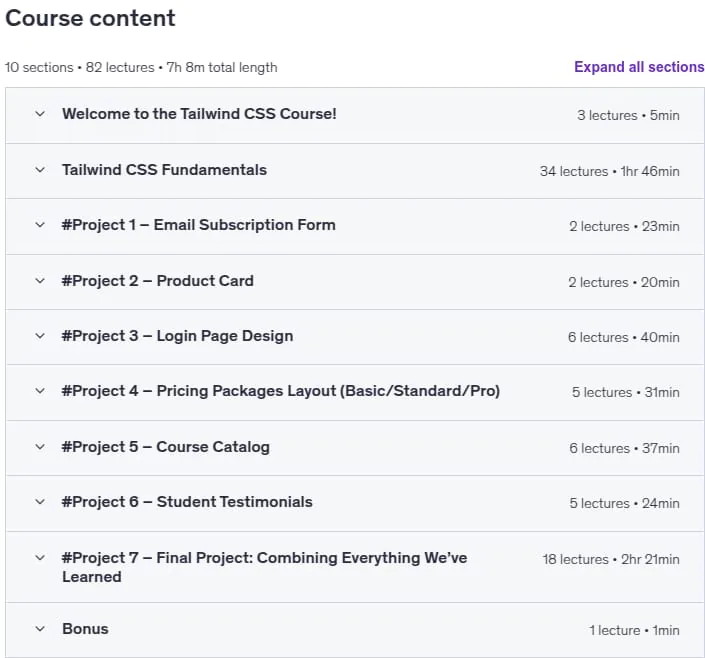Image resolution: width=705 pixels, height=658 pixels.
Task: Click the 6 lectures • 40min text
Action: click(624, 337)
